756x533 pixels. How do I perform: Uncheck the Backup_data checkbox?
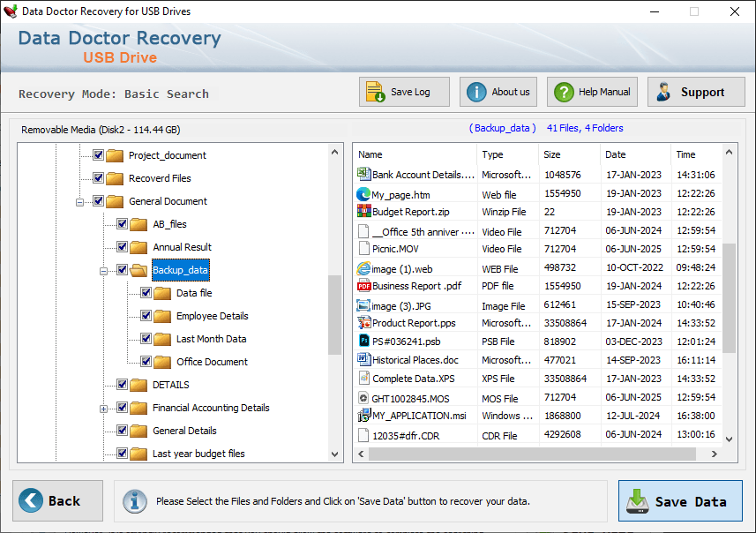[x=122, y=270]
